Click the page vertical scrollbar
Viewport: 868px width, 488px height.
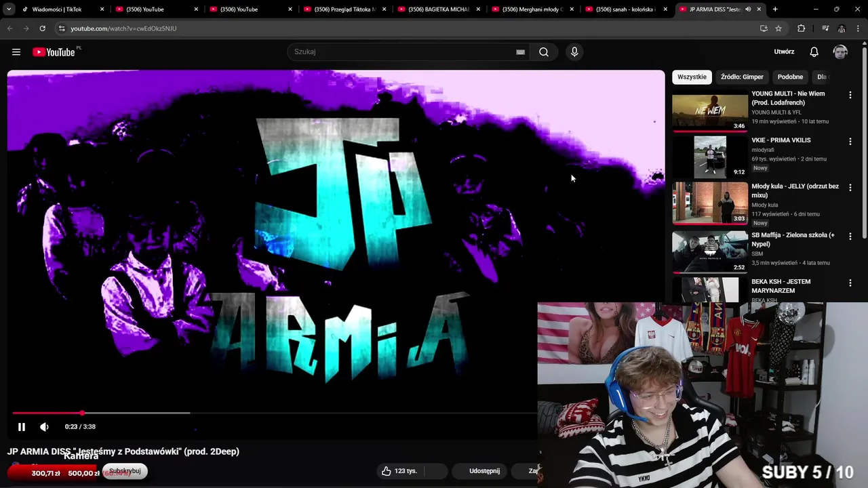864,142
